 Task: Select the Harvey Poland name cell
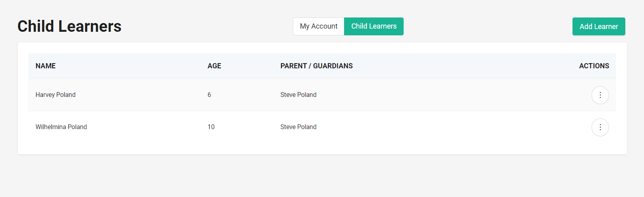pos(56,95)
